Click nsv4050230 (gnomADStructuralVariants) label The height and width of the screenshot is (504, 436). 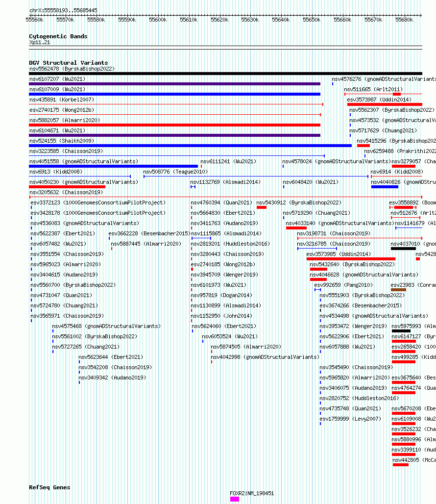pos(84,182)
